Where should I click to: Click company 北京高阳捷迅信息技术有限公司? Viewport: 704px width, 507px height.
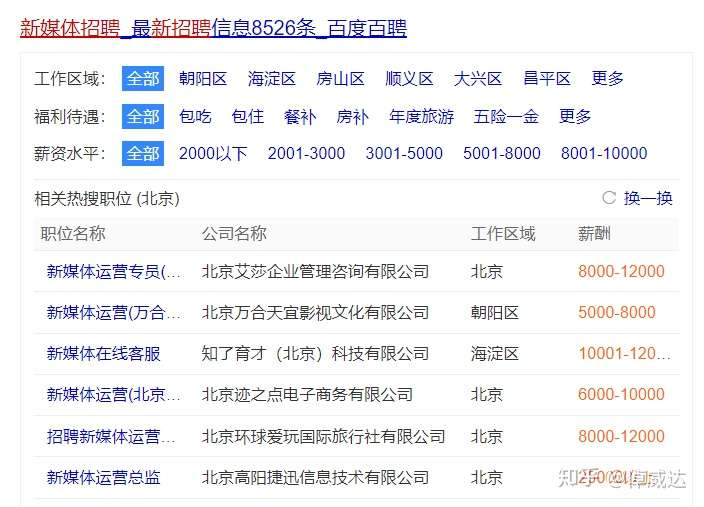point(315,477)
